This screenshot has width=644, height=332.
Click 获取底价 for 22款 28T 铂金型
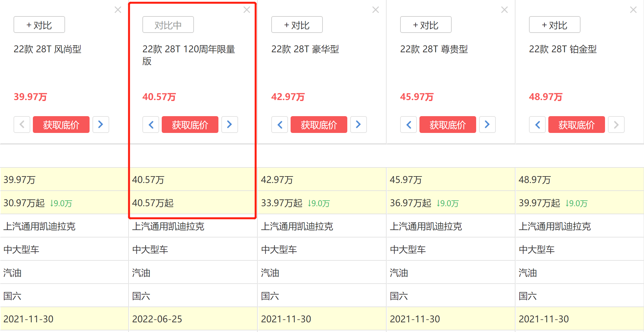point(576,125)
